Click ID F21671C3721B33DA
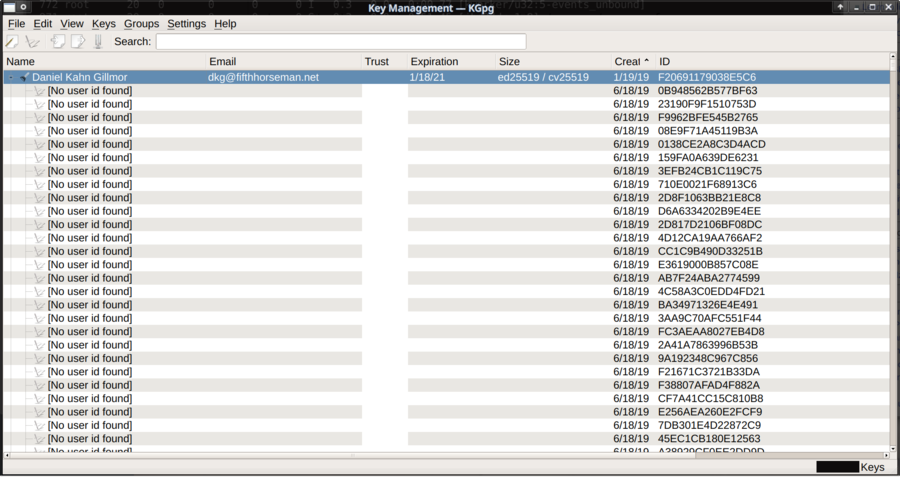The image size is (900, 477). 709,372
